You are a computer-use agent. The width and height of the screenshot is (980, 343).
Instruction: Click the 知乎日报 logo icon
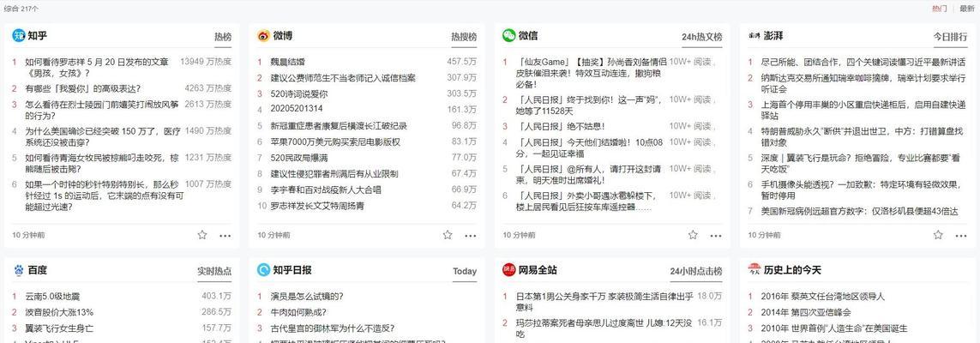[264, 270]
